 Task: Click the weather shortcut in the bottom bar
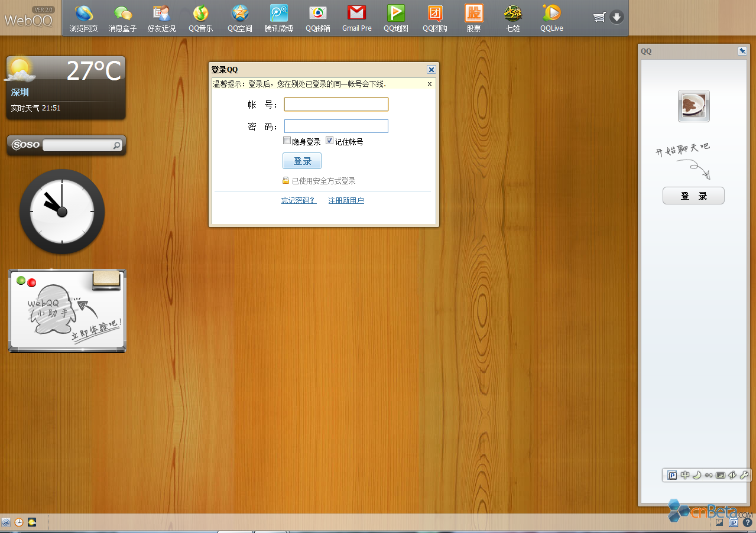pyautogui.click(x=32, y=522)
